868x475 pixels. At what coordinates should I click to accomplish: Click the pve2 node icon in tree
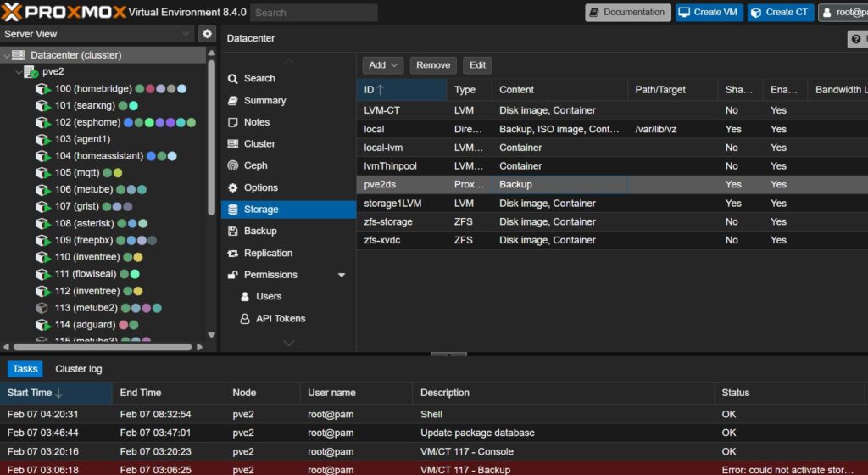coord(31,72)
